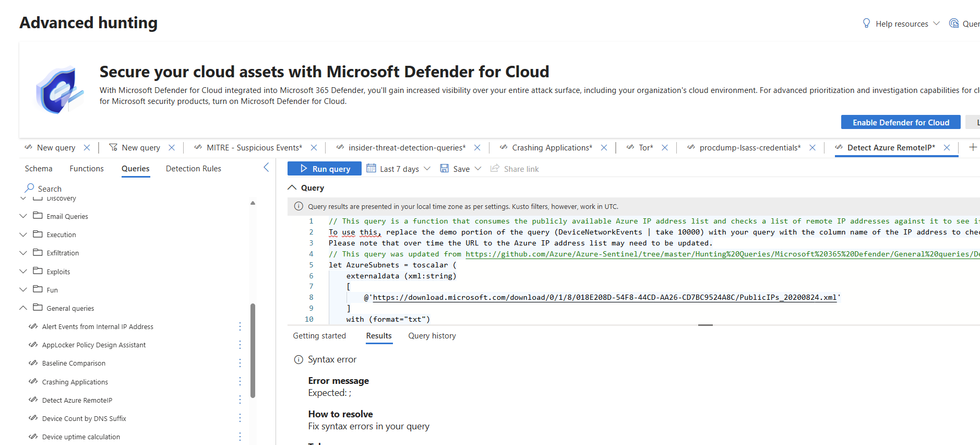Open the Help resources dropdown

pos(936,24)
